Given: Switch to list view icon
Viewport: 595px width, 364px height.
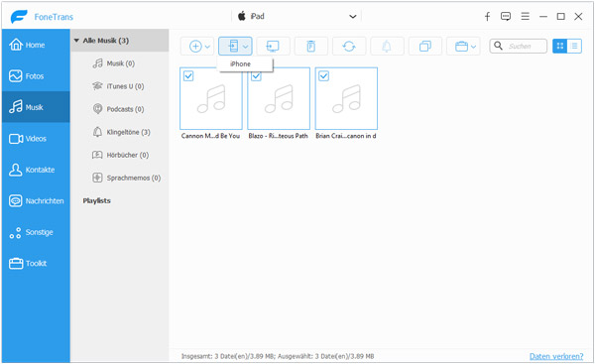Looking at the screenshot, I should tap(574, 47).
